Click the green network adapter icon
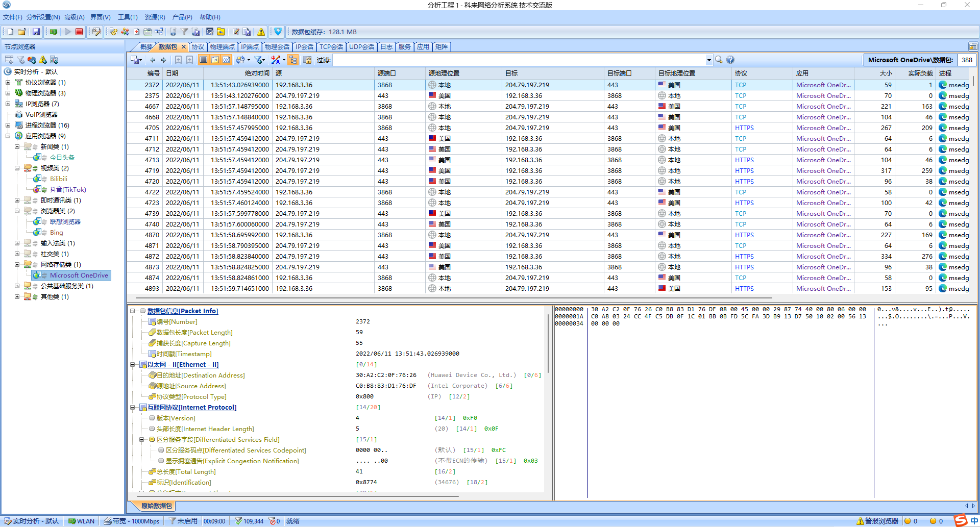This screenshot has width=980, height=527. tap(53, 32)
